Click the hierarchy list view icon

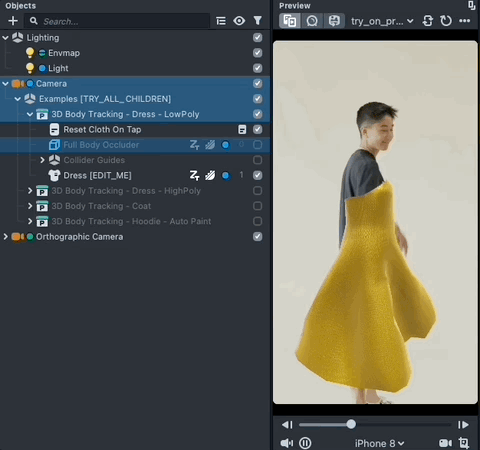coord(221,21)
